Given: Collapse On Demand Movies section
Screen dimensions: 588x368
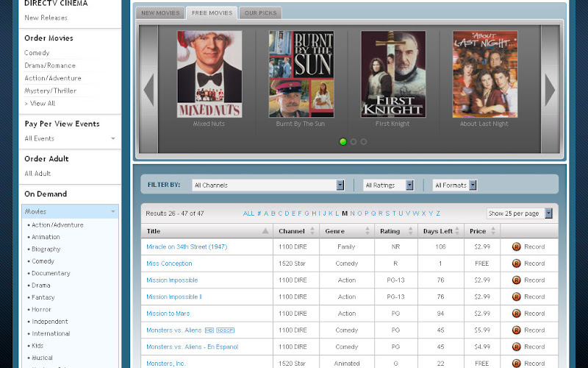Looking at the screenshot, I should click(113, 212).
